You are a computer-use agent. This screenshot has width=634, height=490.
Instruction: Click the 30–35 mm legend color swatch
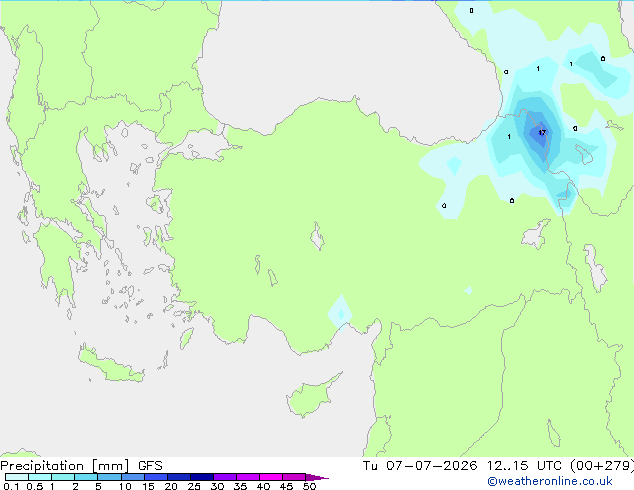pos(225,477)
